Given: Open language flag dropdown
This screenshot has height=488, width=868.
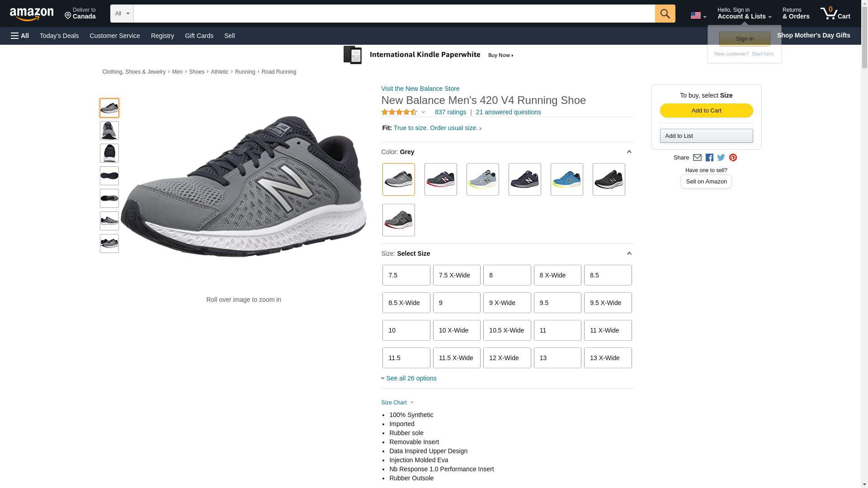Looking at the screenshot, I should 698,15.
